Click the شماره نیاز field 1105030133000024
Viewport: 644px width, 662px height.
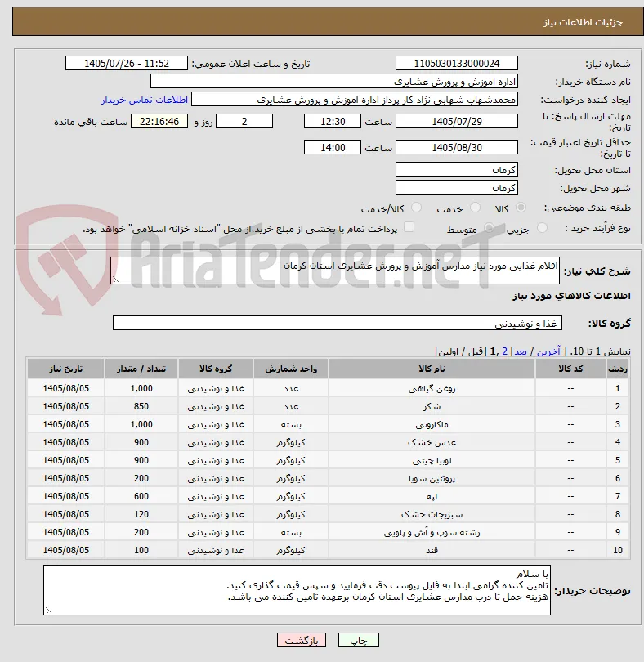pyautogui.click(x=457, y=63)
